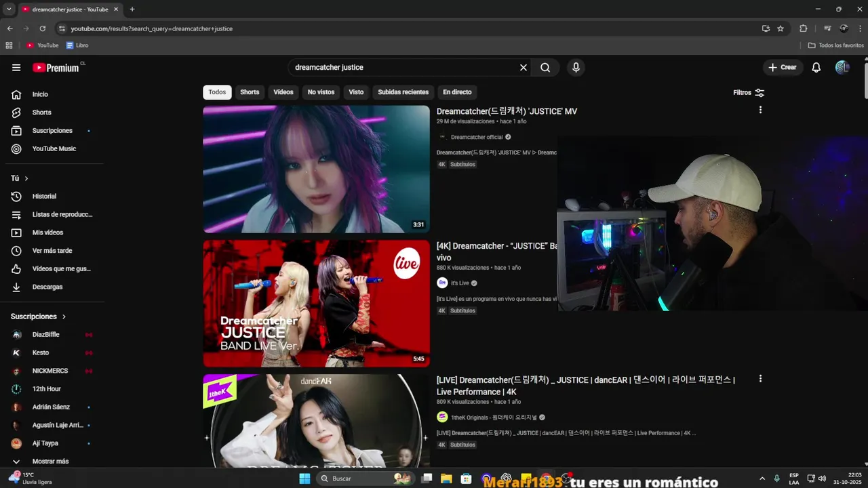
Task: Open NICKMERCS channel subscription
Action: 53,371
